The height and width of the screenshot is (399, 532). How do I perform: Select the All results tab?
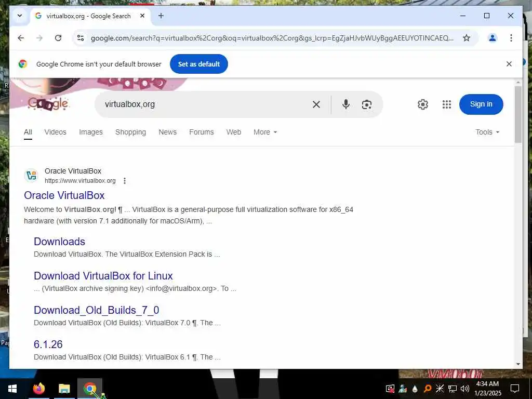point(28,132)
